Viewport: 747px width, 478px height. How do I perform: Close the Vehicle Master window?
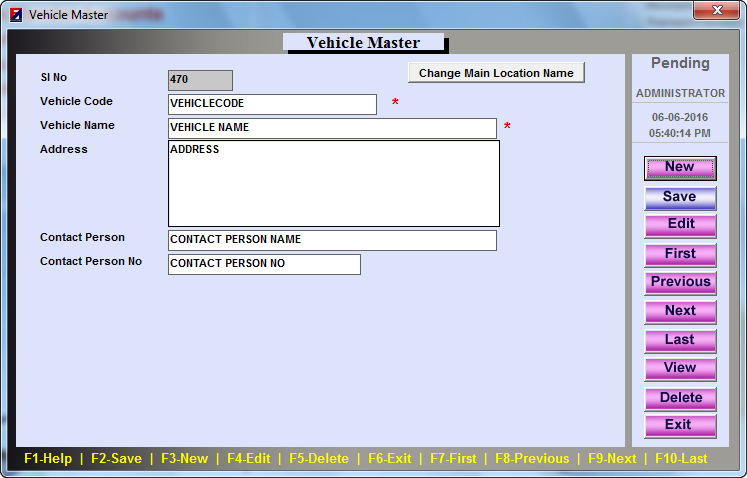click(x=716, y=10)
